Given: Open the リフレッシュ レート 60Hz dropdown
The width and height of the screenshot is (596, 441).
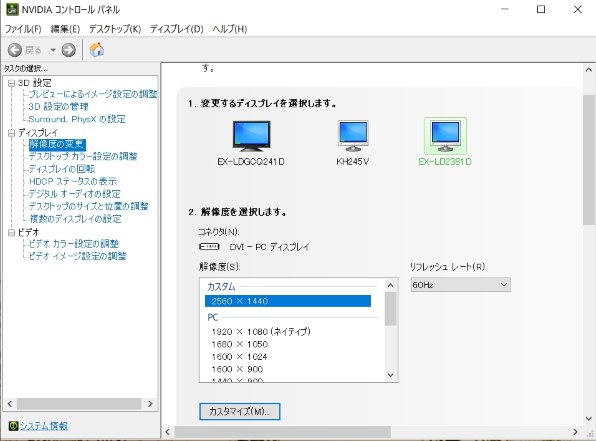Looking at the screenshot, I should pos(460,285).
